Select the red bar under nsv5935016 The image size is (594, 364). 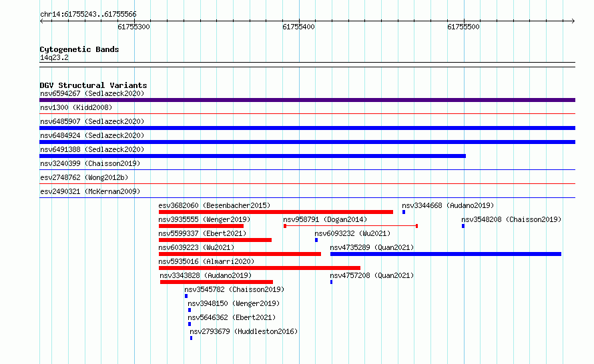260,268
